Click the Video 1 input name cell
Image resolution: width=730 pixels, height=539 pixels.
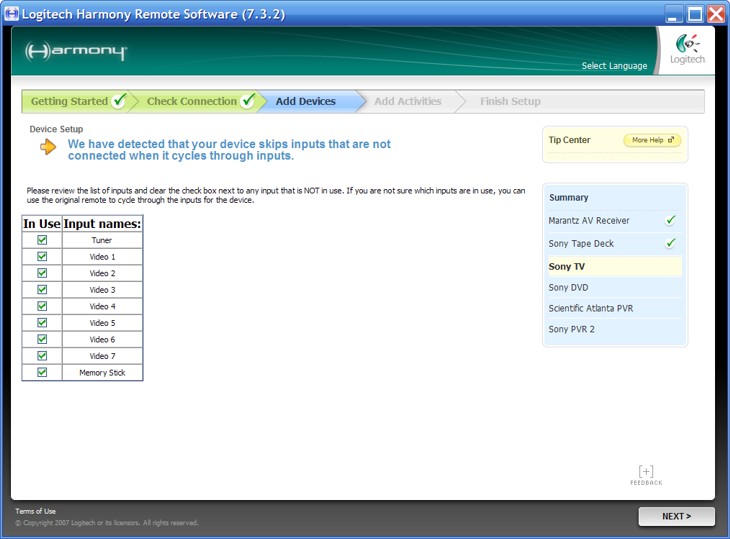[x=102, y=256]
